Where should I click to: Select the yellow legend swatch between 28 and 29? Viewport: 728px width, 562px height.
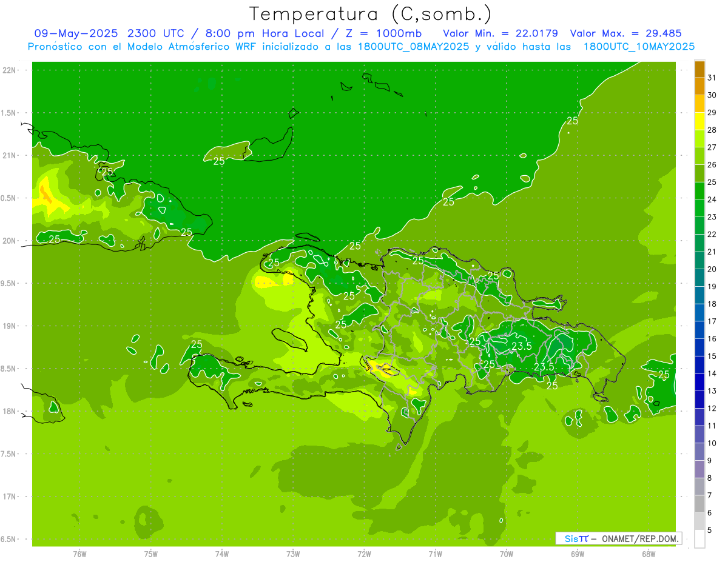(699, 121)
